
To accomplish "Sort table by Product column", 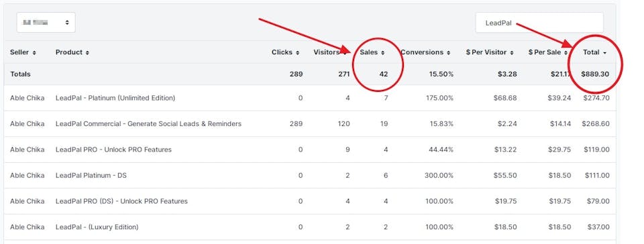I will pyautogui.click(x=72, y=52).
